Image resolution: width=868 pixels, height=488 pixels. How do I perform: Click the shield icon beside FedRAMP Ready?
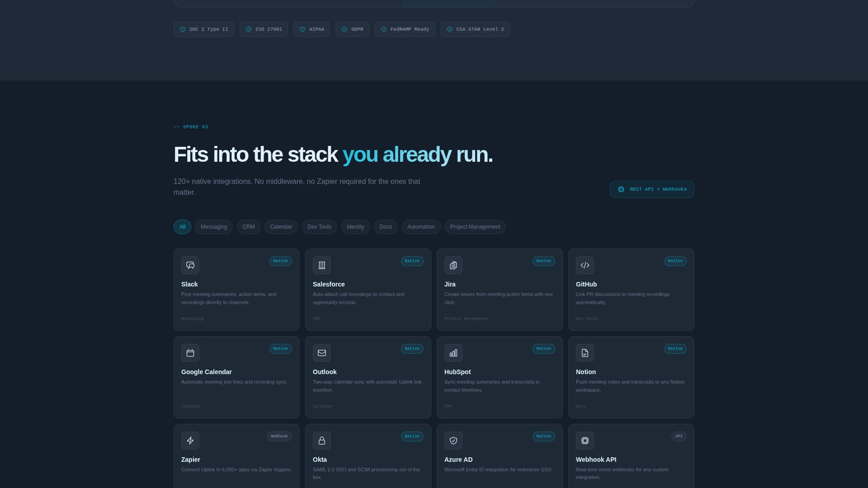pos(384,29)
